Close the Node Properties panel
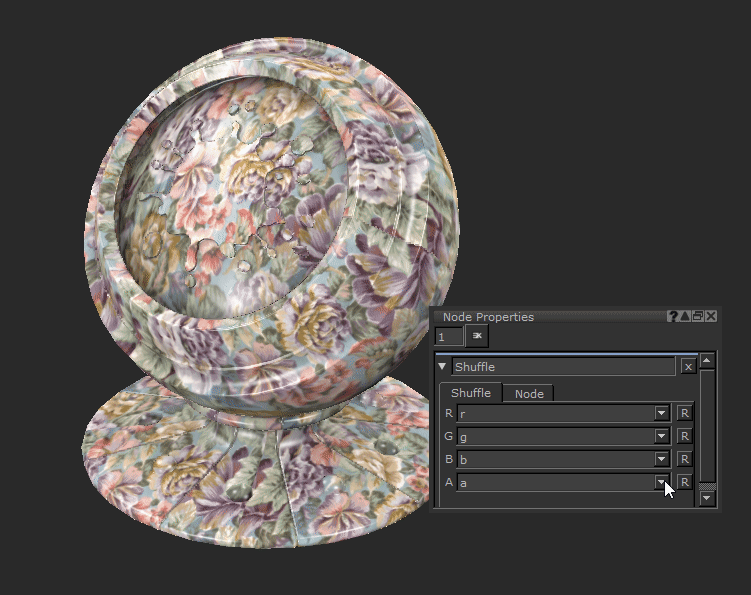751x595 pixels. [x=711, y=316]
